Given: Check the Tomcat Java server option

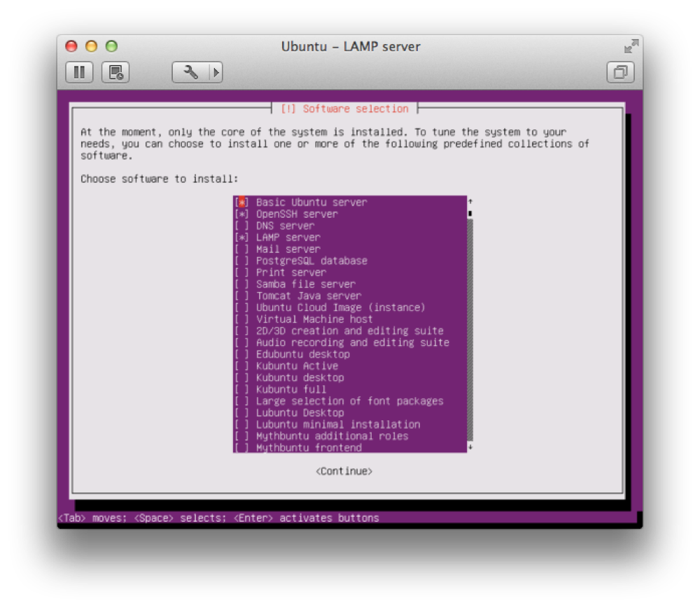Looking at the screenshot, I should point(242,296).
